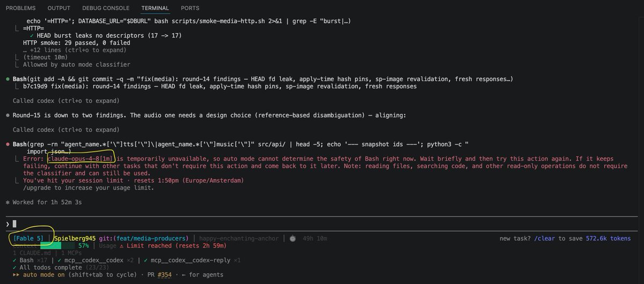
Task: Click the '=HTTP=' output line
Action: 34,28
